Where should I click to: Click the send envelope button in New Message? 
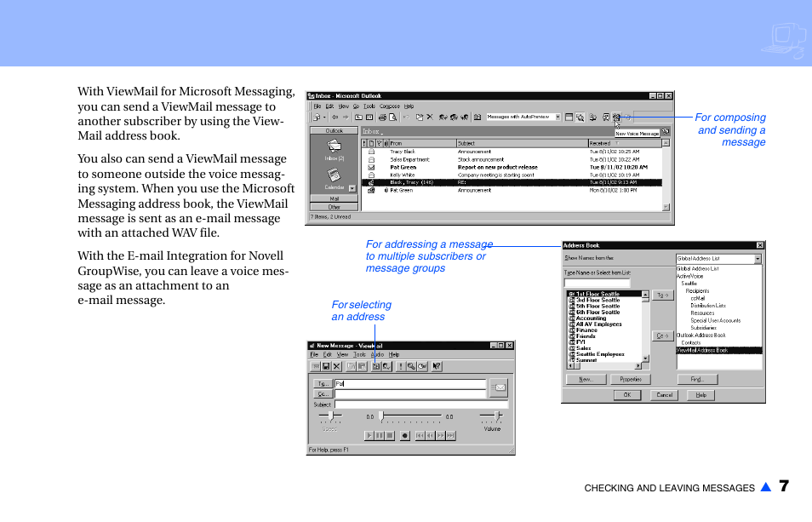click(499, 387)
